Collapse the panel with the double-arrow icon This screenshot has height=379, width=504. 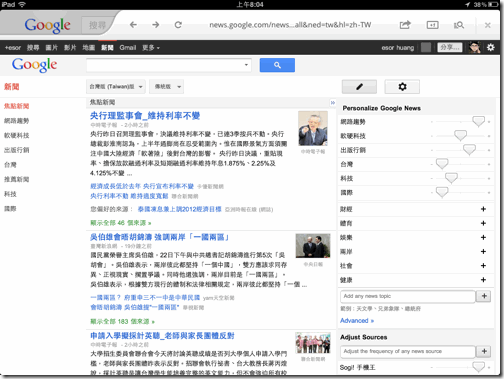pos(332,103)
